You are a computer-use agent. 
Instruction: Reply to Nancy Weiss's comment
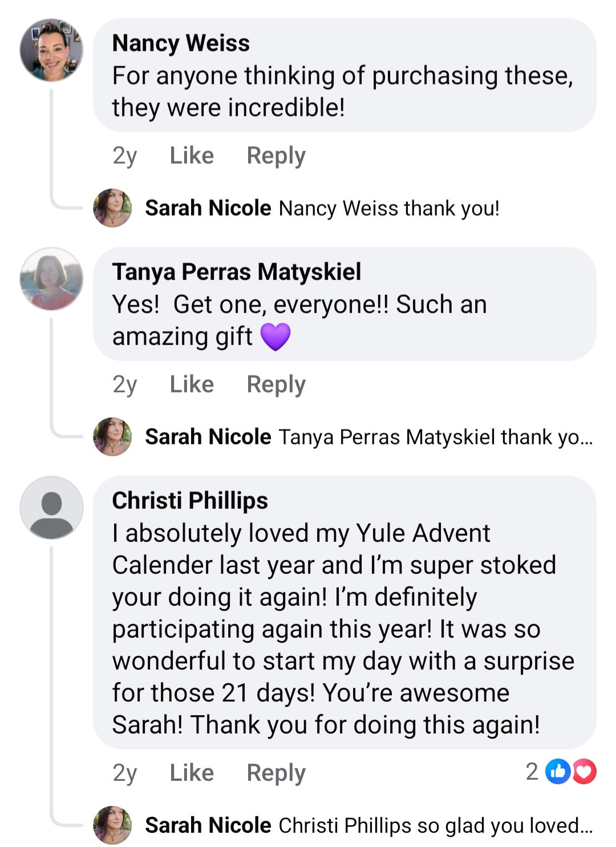tap(276, 156)
